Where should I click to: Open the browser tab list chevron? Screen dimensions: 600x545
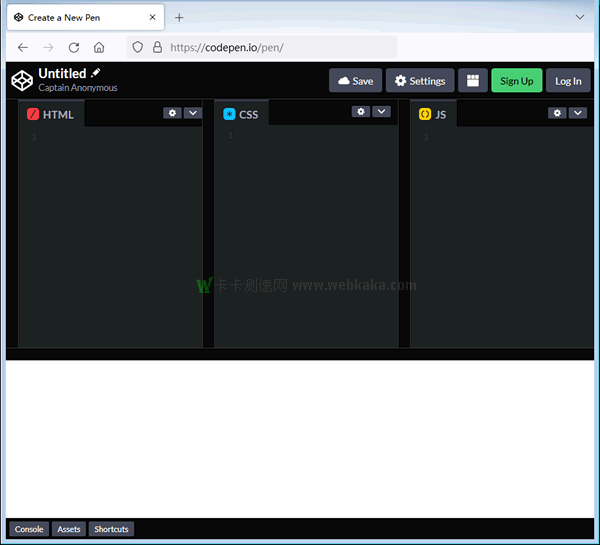click(580, 17)
